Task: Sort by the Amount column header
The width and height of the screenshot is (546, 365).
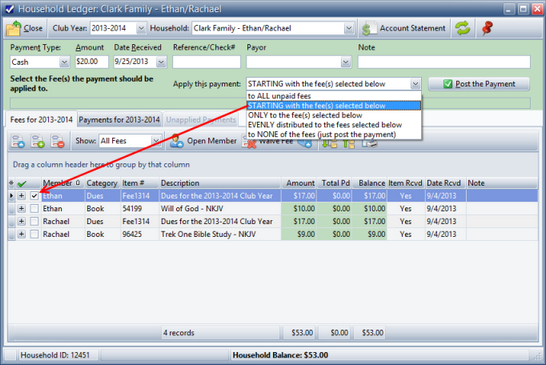Action: (x=299, y=183)
